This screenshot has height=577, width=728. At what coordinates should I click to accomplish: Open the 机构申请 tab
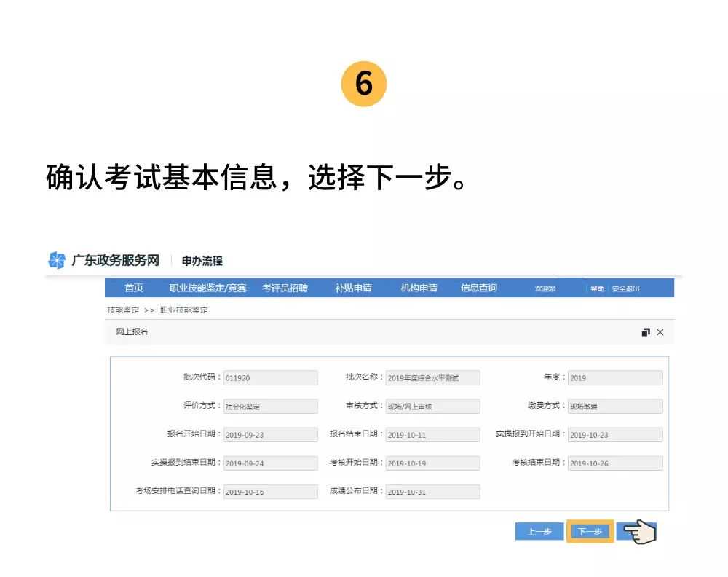[x=419, y=288]
